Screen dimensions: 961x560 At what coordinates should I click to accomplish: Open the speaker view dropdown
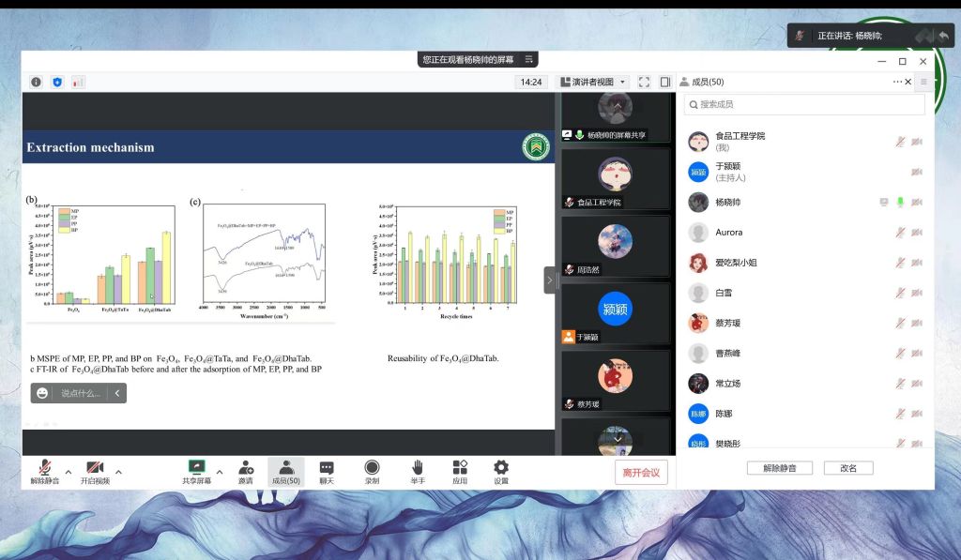[592, 83]
